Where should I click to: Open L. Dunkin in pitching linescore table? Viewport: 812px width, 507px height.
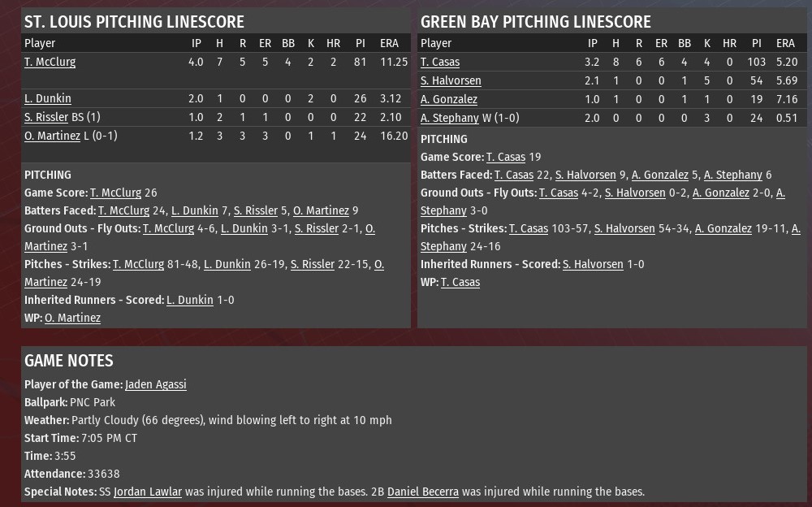pos(48,98)
